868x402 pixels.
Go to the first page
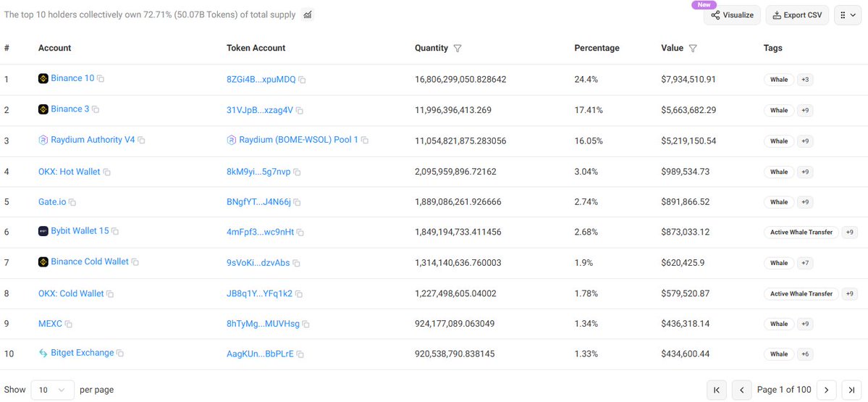(717, 390)
